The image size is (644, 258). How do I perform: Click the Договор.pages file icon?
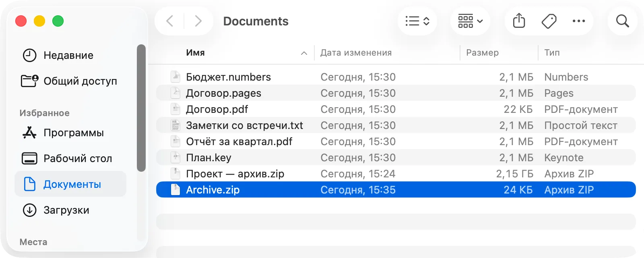pyautogui.click(x=175, y=93)
